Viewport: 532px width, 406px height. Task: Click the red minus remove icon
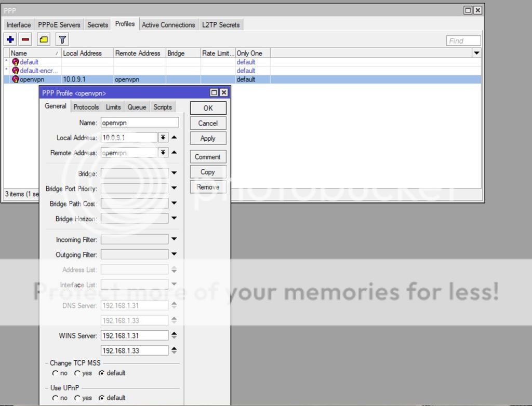click(x=25, y=39)
